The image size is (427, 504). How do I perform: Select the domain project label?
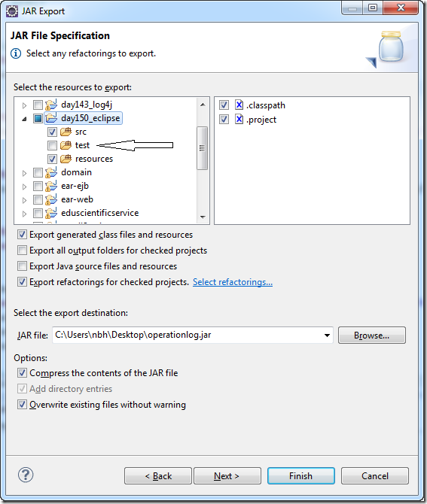[x=76, y=172]
